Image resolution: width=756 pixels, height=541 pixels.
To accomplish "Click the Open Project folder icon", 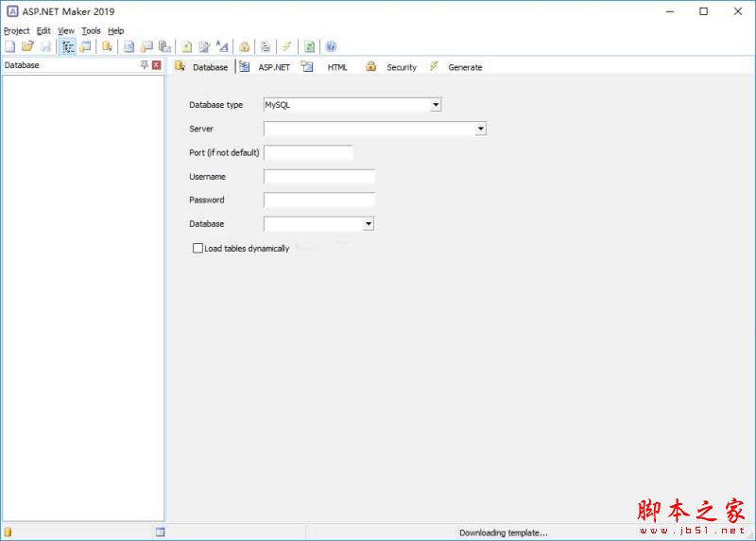I will coord(28,46).
